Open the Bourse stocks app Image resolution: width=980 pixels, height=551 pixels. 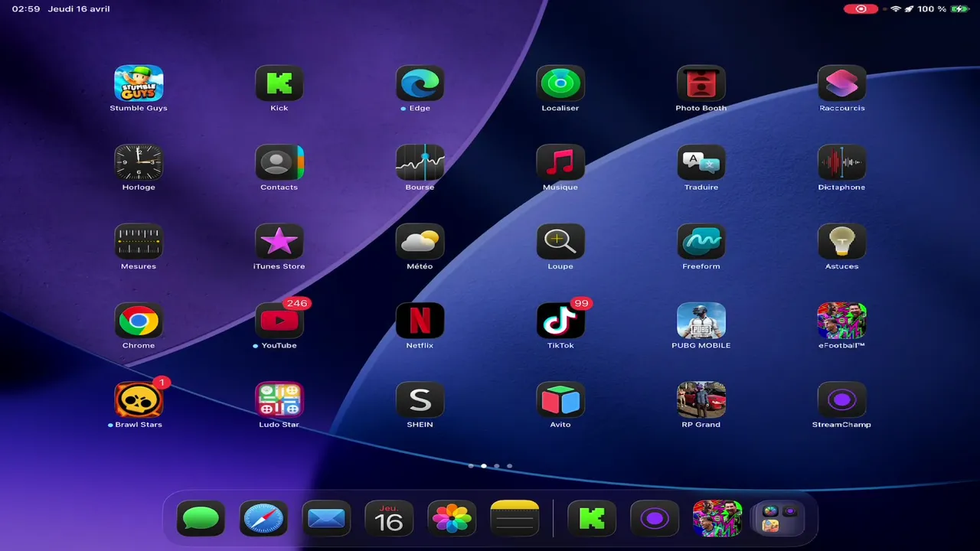420,162
